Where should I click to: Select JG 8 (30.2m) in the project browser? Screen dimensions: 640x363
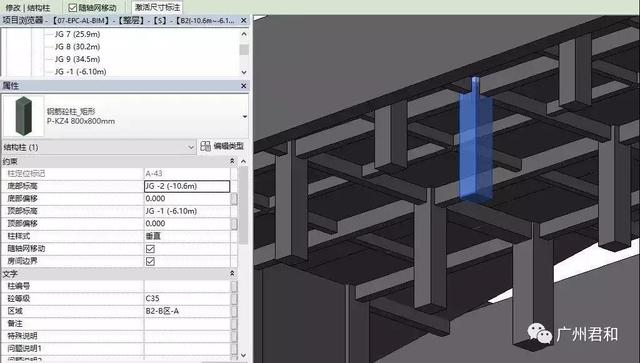[x=77, y=47]
